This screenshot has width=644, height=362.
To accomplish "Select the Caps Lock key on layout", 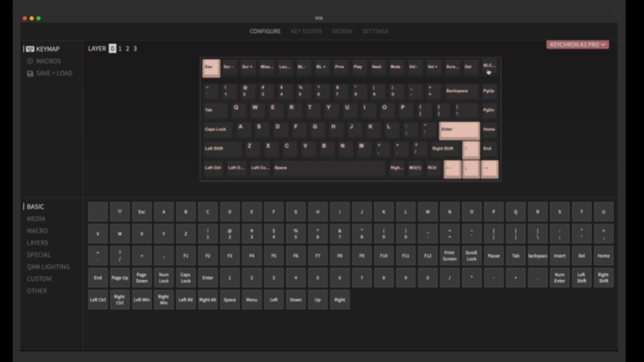I will [218, 131].
